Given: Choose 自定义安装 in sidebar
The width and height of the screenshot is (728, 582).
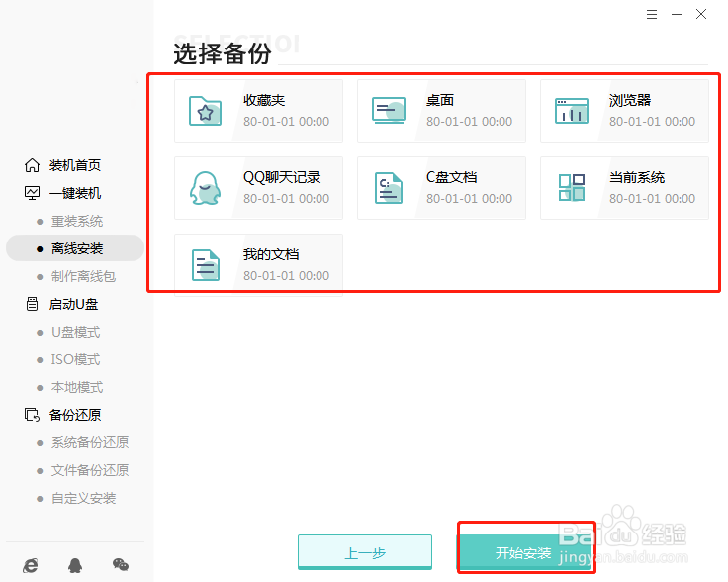Looking at the screenshot, I should tap(83, 498).
